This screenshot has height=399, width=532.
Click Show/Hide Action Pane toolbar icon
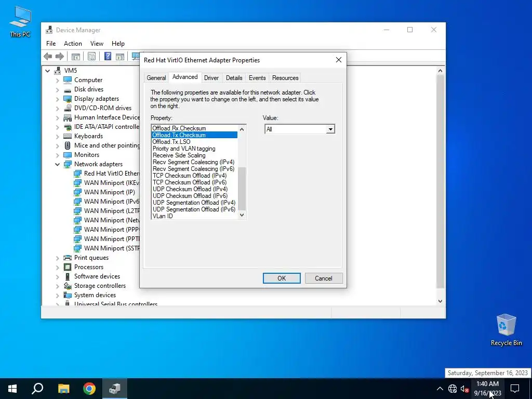click(x=120, y=56)
